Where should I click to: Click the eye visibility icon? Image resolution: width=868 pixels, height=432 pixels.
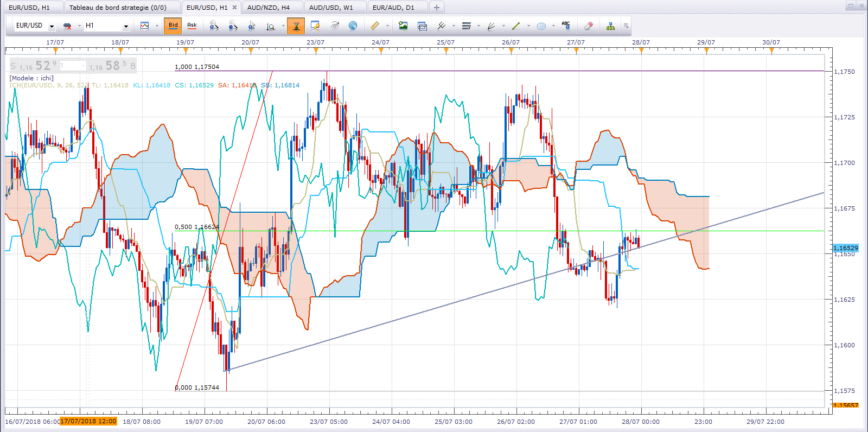point(335,26)
